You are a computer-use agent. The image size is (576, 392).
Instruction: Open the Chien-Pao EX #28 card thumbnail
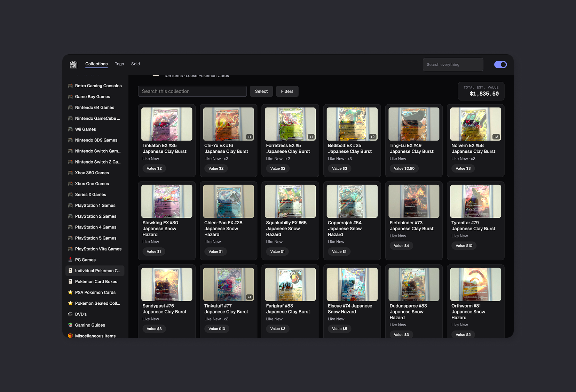[229, 201]
